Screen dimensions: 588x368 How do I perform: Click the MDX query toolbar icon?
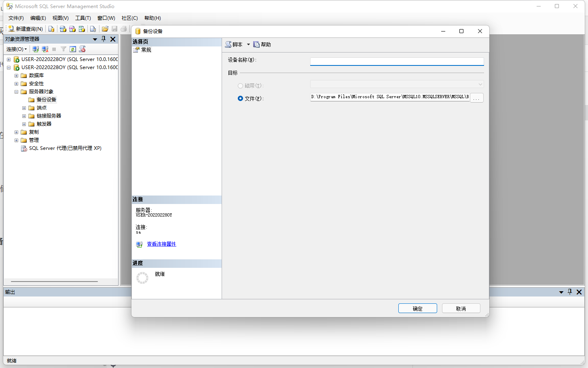(63, 29)
